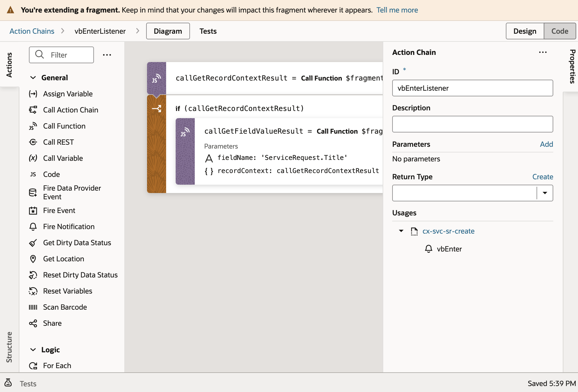Open the Structure vertical side tab
578x392 pixels.
tap(9, 347)
